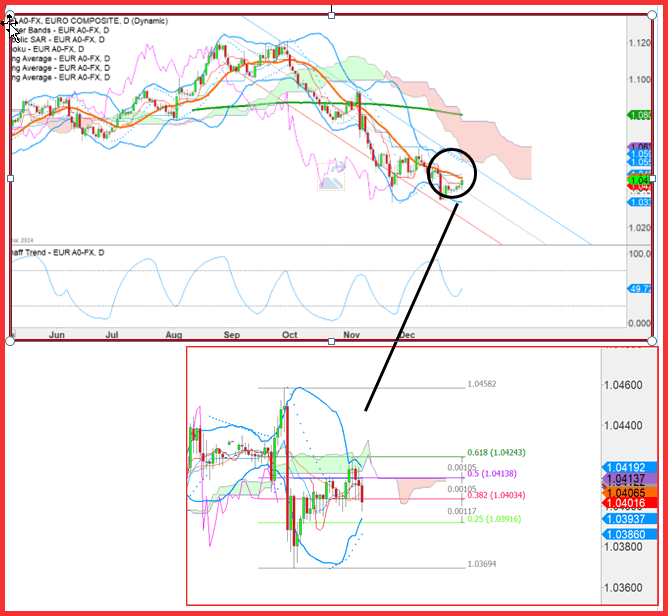Image resolution: width=668 pixels, height=616 pixels.
Task: Click the 1.04582 Fibonacci high level label
Action: [x=482, y=384]
